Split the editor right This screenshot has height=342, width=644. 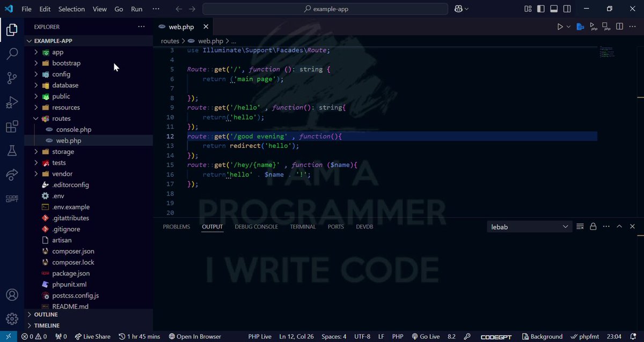tap(619, 26)
